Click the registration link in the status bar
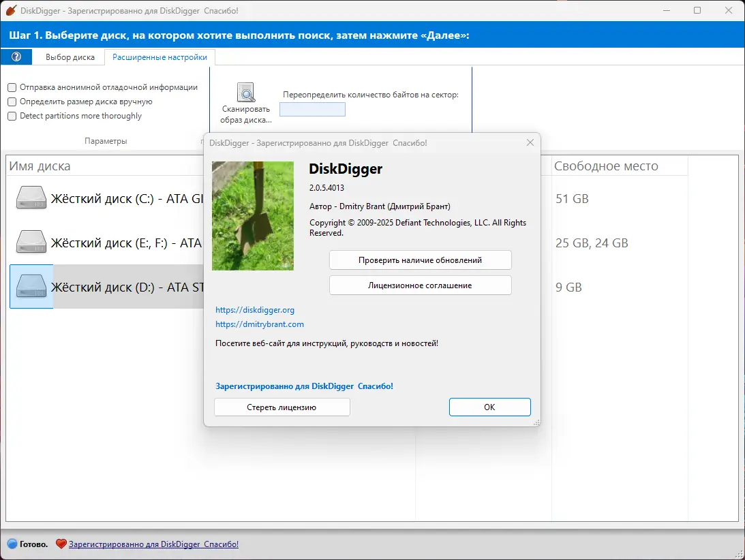The height and width of the screenshot is (560, 745). pyautogui.click(x=153, y=544)
